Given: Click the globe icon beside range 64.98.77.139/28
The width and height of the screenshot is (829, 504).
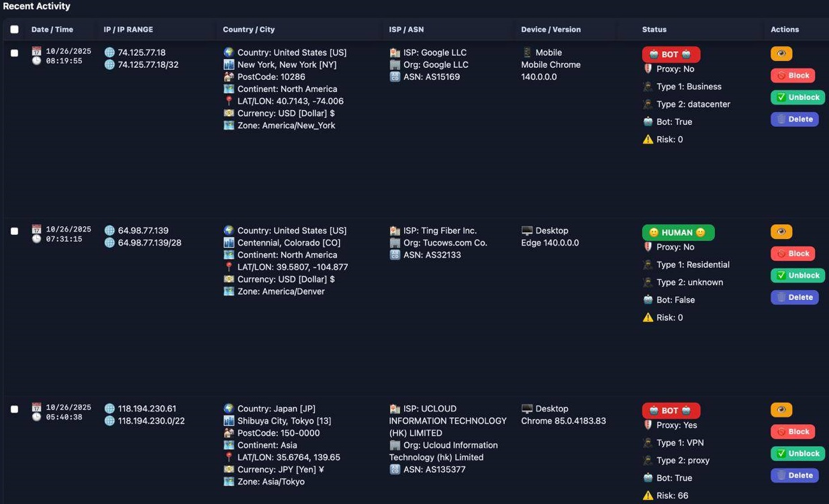Looking at the screenshot, I should pos(109,243).
